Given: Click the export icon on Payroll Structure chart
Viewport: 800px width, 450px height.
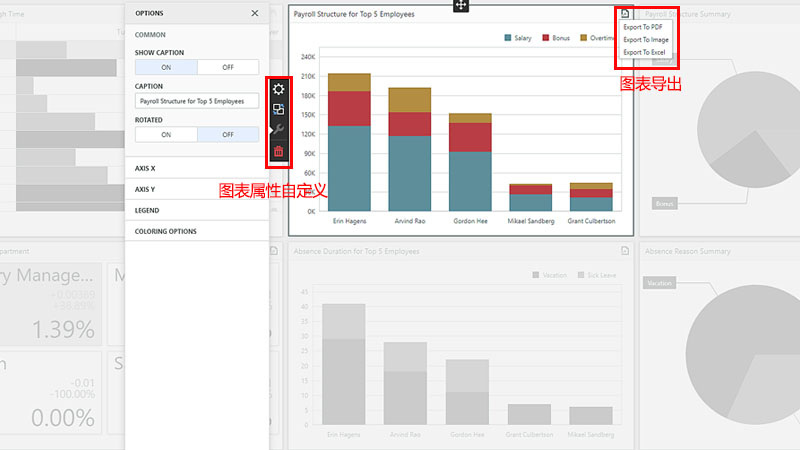Looking at the screenshot, I should click(624, 14).
